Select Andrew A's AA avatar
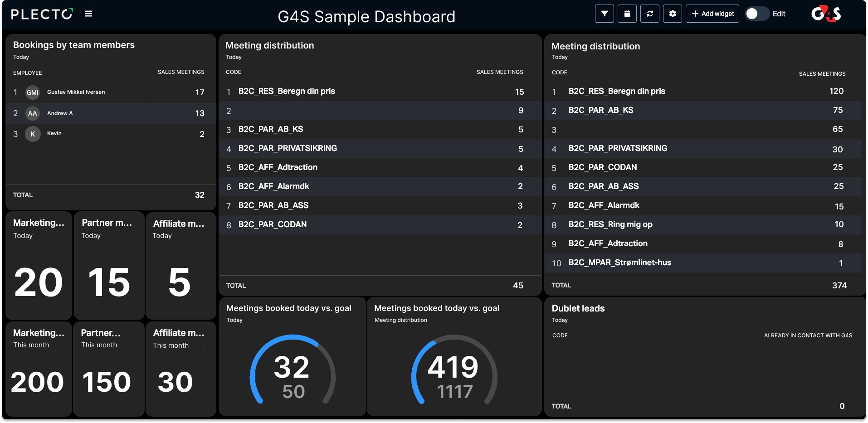This screenshot has height=423, width=868. (33, 113)
